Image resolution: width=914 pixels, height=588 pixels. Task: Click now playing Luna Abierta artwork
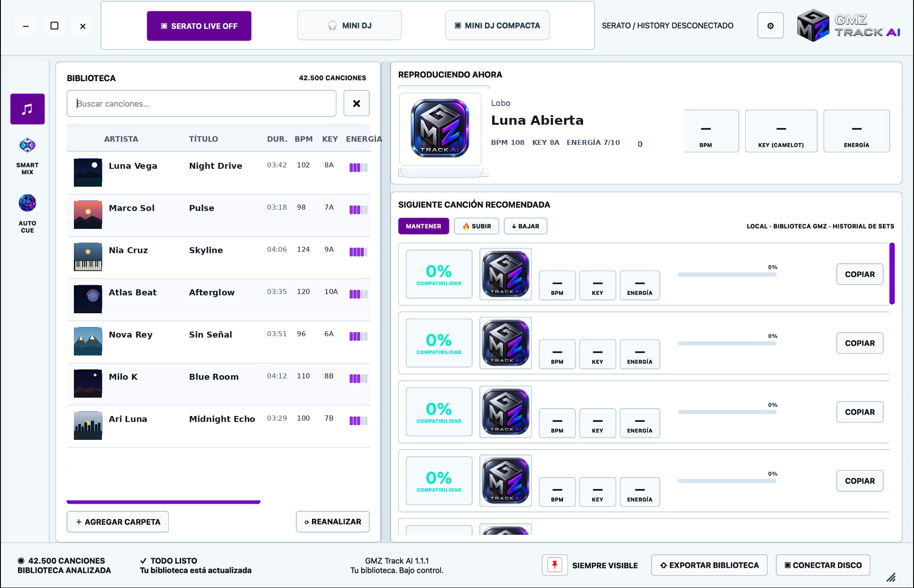click(x=440, y=129)
